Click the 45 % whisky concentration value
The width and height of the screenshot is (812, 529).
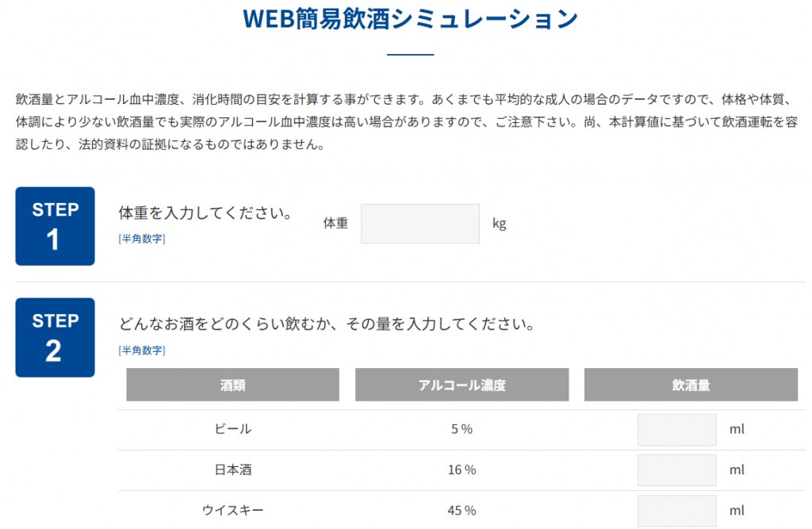pos(462,510)
